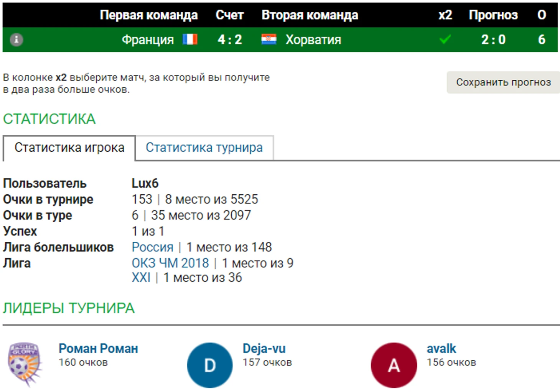Screen dimensions: 560x392
Task: Click the Успех label
Action: click(x=20, y=231)
